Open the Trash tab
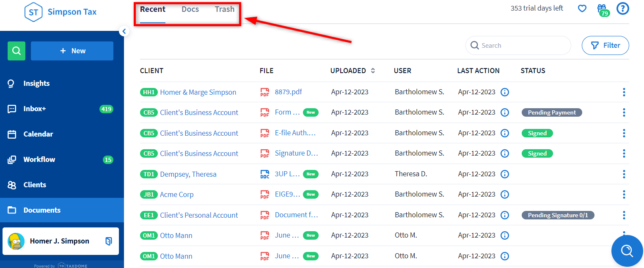Screen dimensions: 644x268 click(x=225, y=9)
